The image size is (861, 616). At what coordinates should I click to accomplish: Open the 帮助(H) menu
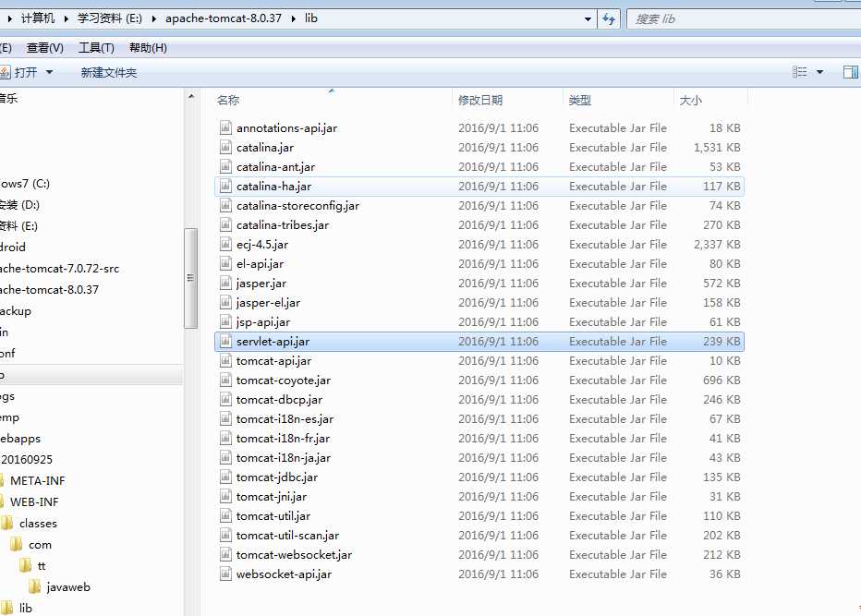click(148, 48)
